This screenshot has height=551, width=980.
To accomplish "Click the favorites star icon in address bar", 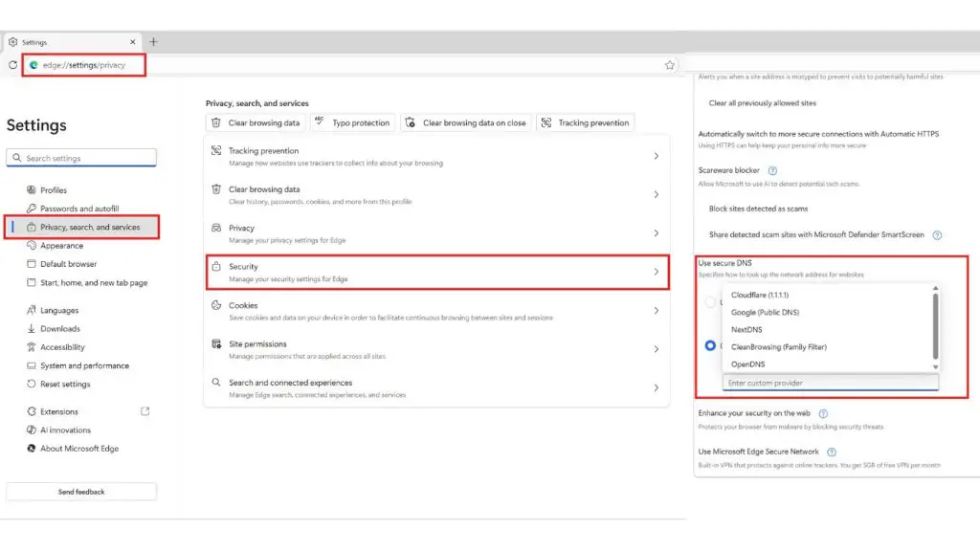I will pyautogui.click(x=669, y=65).
